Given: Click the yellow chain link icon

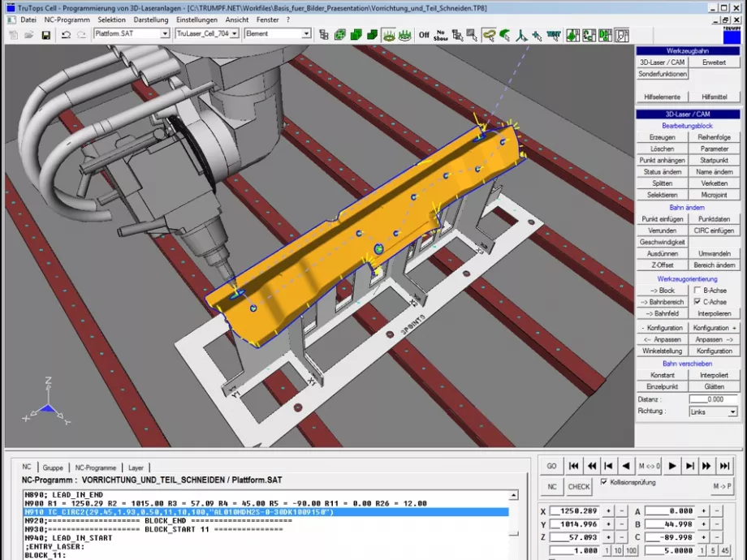Looking at the screenshot, I should 490,35.
